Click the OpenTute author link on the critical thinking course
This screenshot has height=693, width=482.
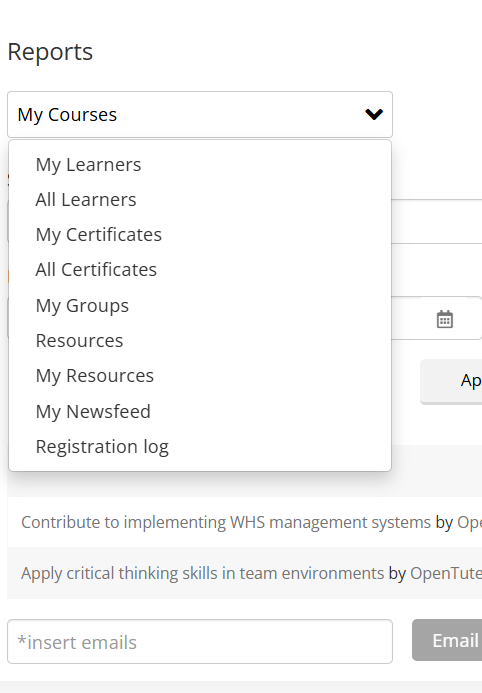pos(446,573)
